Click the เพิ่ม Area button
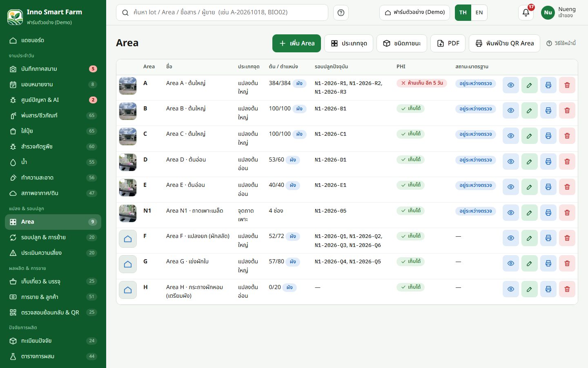The height and width of the screenshot is (368, 588). tap(296, 43)
